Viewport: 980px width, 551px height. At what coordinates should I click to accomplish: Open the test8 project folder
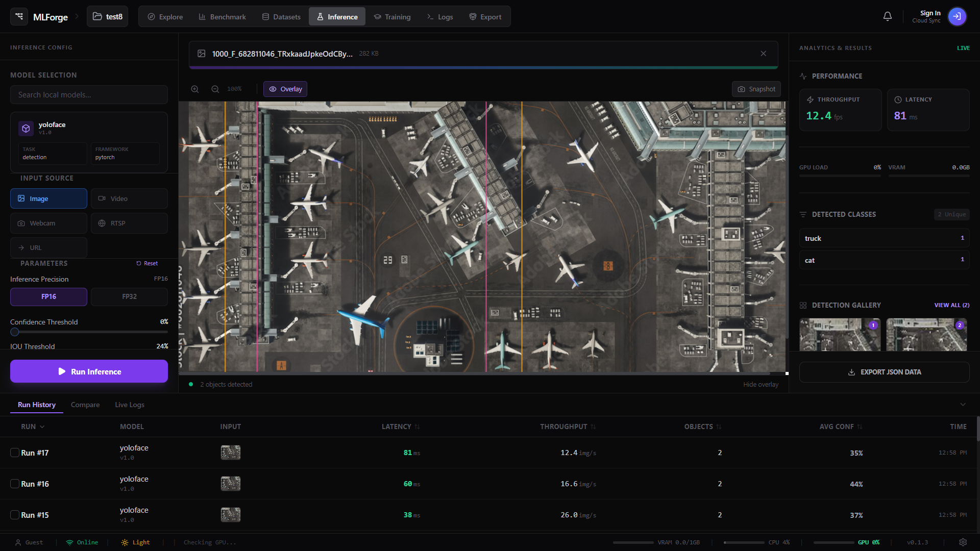click(107, 16)
